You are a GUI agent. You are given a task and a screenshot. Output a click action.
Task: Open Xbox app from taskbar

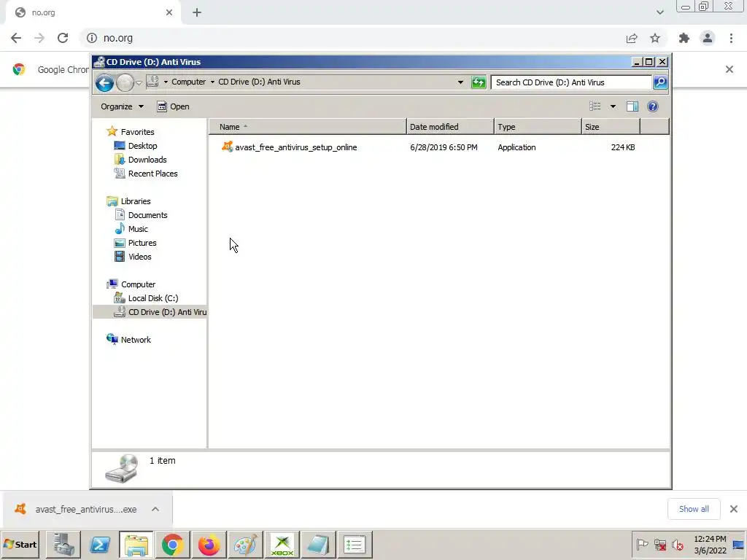(x=282, y=544)
